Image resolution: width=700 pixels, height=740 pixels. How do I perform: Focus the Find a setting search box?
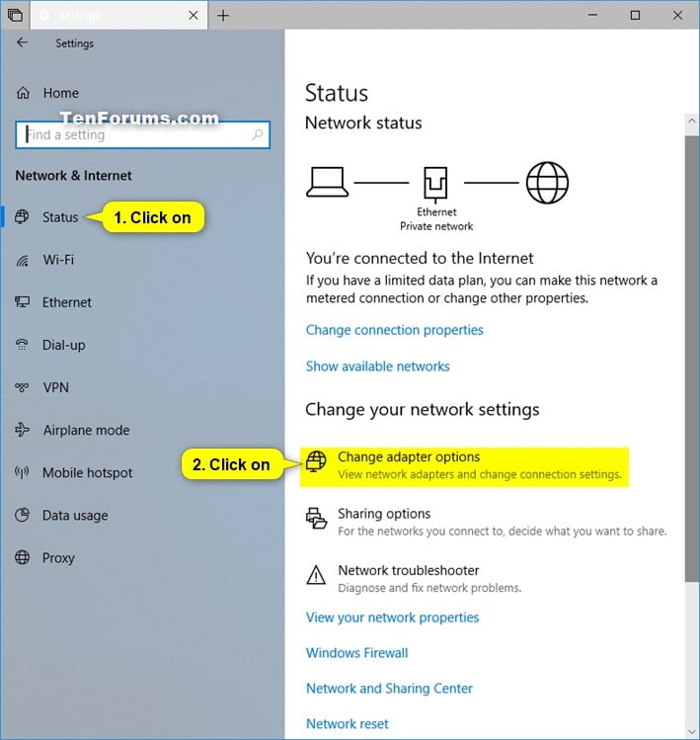142,135
